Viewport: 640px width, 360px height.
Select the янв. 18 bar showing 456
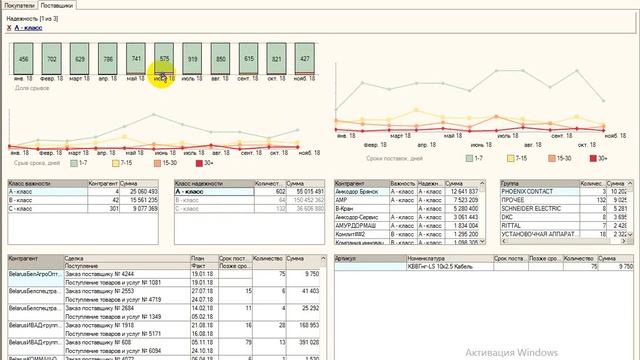point(23,59)
